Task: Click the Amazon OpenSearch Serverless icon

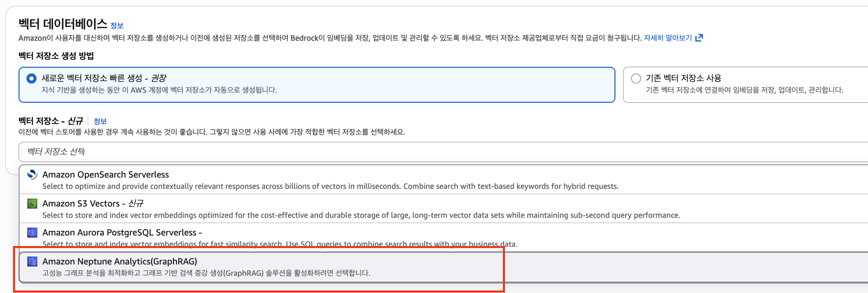Action: coord(32,175)
